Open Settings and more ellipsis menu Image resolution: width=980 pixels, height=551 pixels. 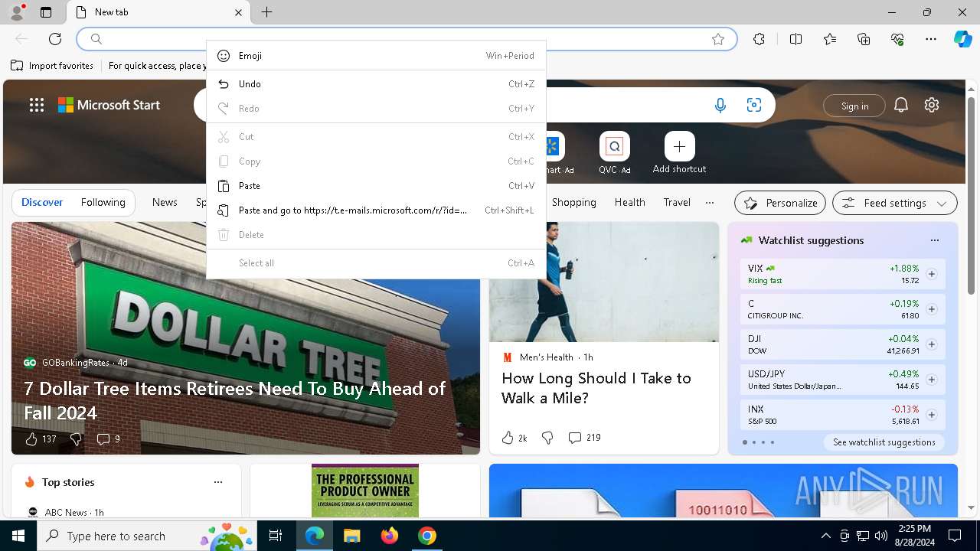tap(931, 39)
